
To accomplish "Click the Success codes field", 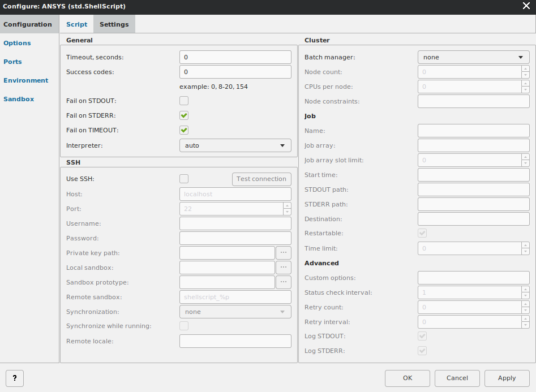I will tap(235, 72).
